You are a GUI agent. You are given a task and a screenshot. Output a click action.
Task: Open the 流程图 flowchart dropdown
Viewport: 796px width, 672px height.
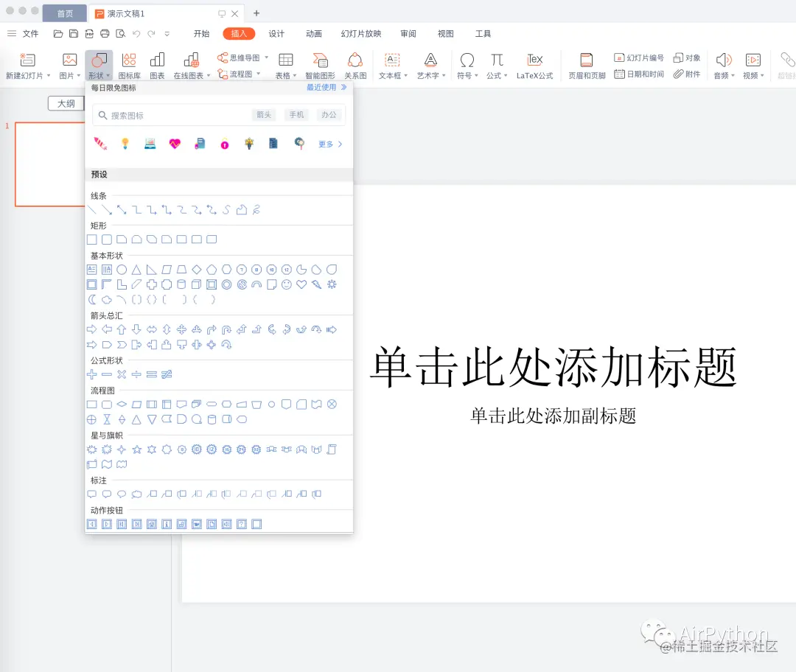click(239, 74)
